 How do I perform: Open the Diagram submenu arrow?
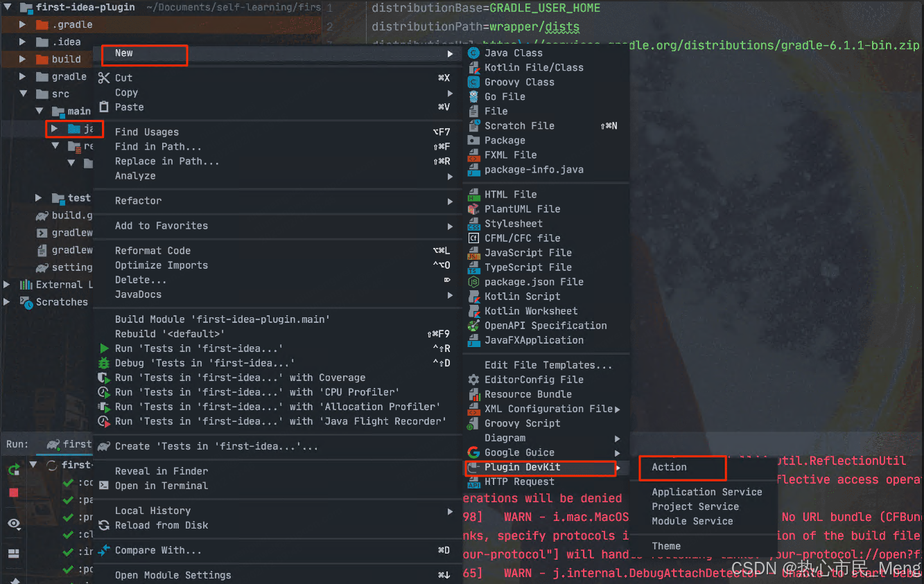point(617,438)
